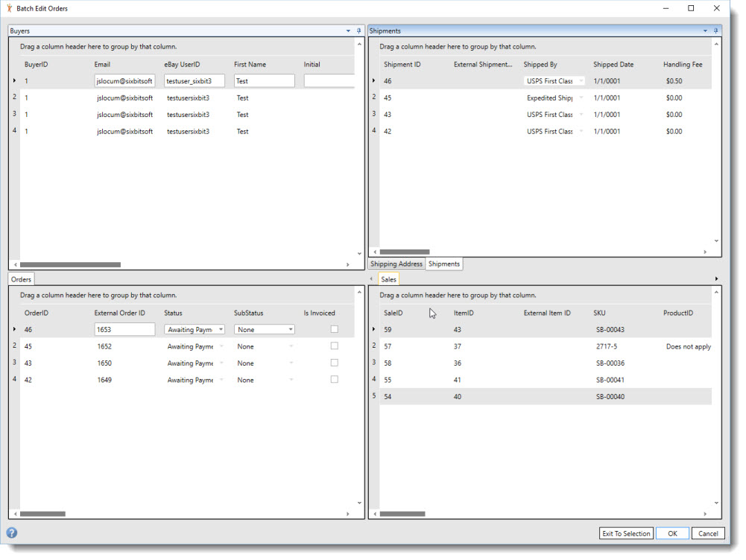
Task: Click the Orders grid scroll-right arrow
Action: [348, 514]
